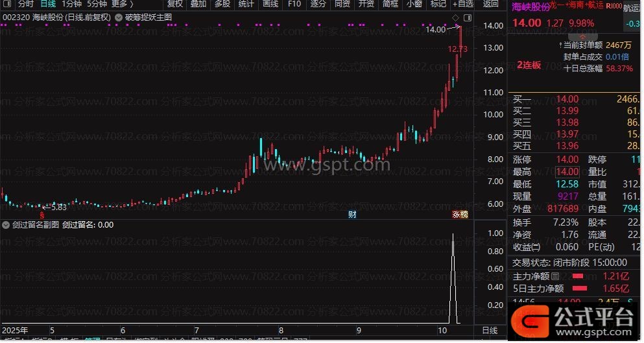Click the 返回 back button
This screenshot has height=343, width=644.
491,4
